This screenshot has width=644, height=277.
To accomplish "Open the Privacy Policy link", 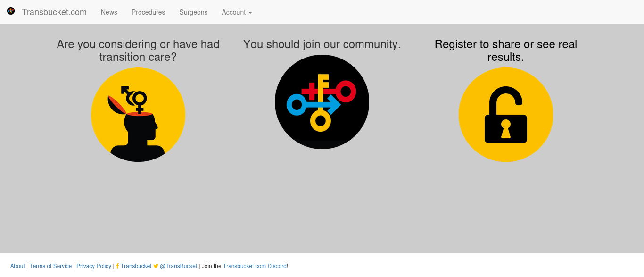I will point(94,266).
